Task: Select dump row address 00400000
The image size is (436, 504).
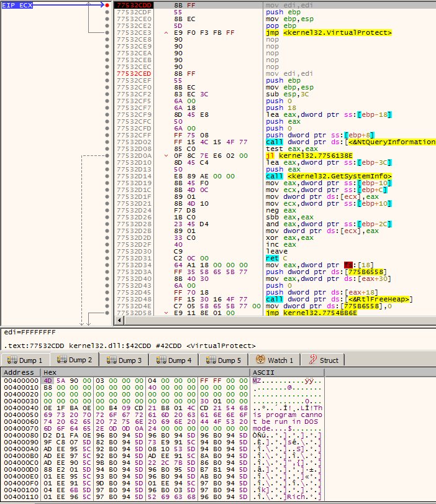Action: [x=21, y=380]
